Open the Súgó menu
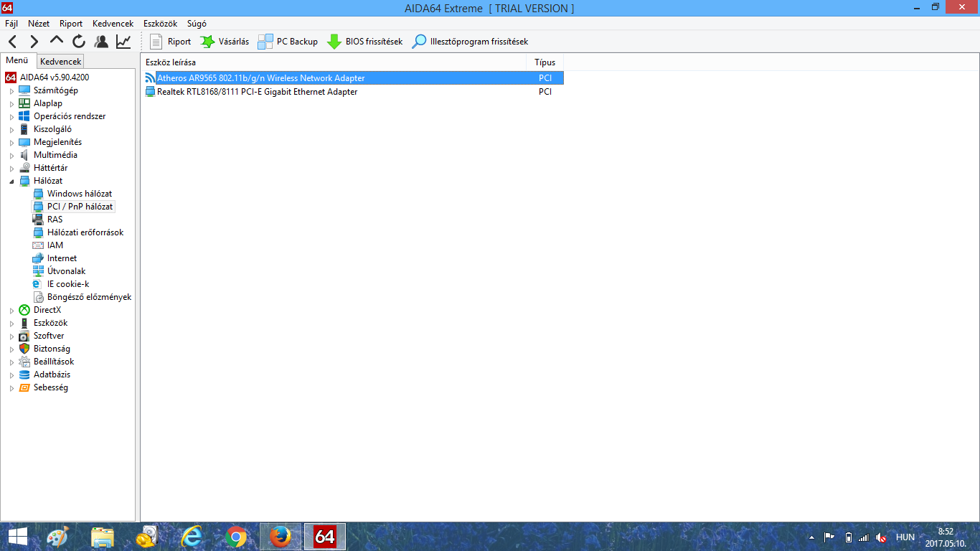The height and width of the screenshot is (551, 980). point(197,24)
